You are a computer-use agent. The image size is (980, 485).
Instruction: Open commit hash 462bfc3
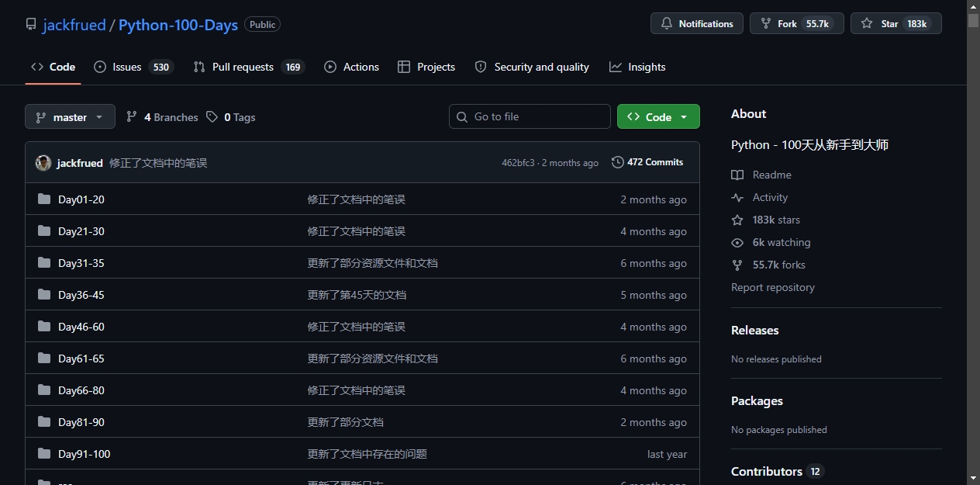coord(518,163)
